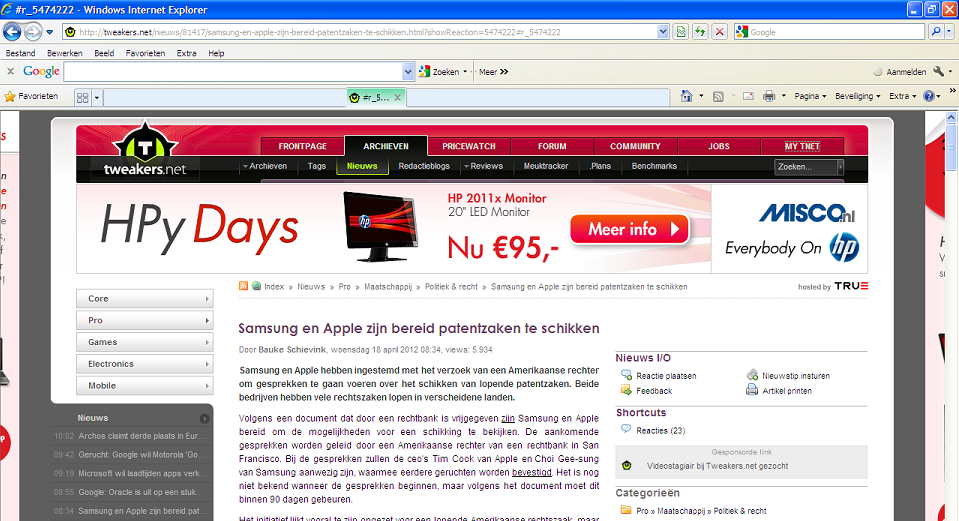Switch to the JOBS tab

click(x=719, y=146)
